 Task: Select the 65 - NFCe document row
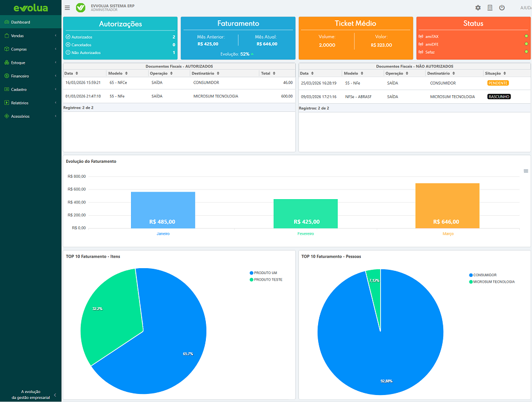179,83
